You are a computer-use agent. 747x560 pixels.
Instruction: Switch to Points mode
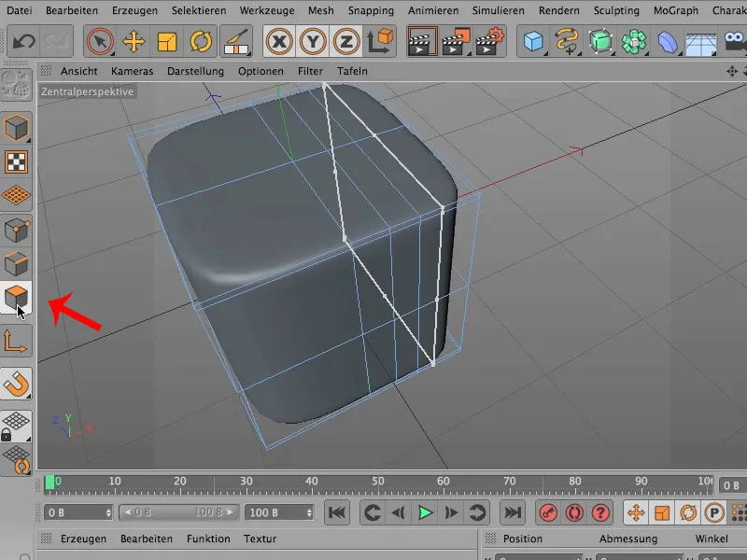click(x=16, y=230)
